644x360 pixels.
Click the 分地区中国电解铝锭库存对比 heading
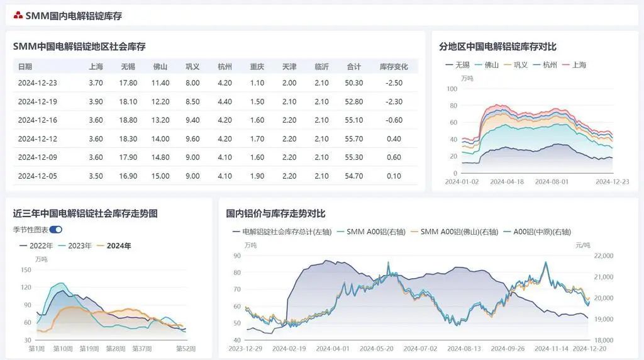point(497,47)
